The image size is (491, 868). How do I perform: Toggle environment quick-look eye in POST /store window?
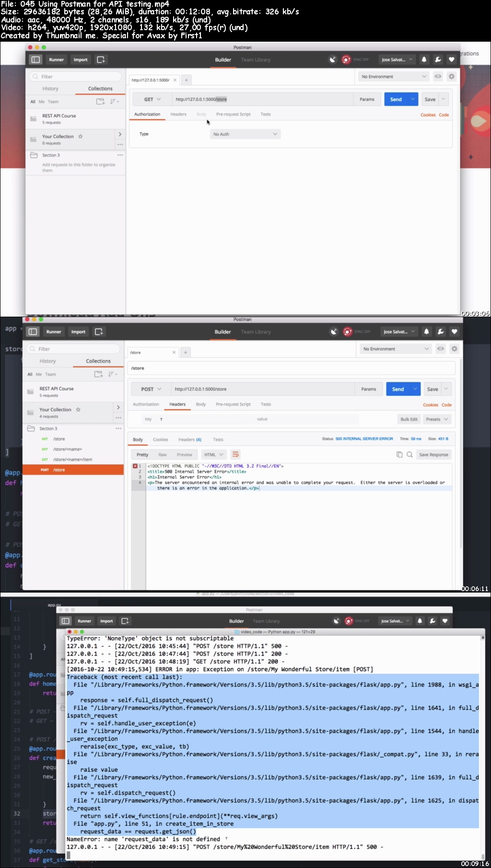point(441,349)
